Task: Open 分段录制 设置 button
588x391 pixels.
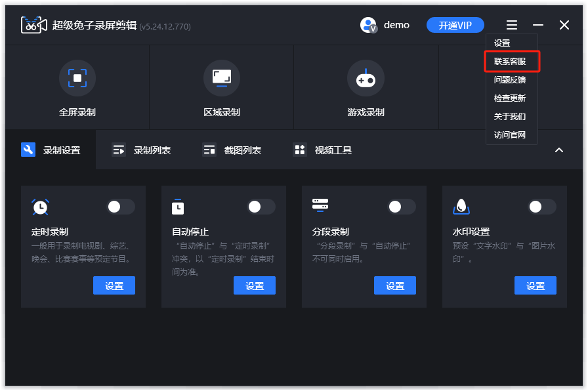Action: pyautogui.click(x=395, y=285)
